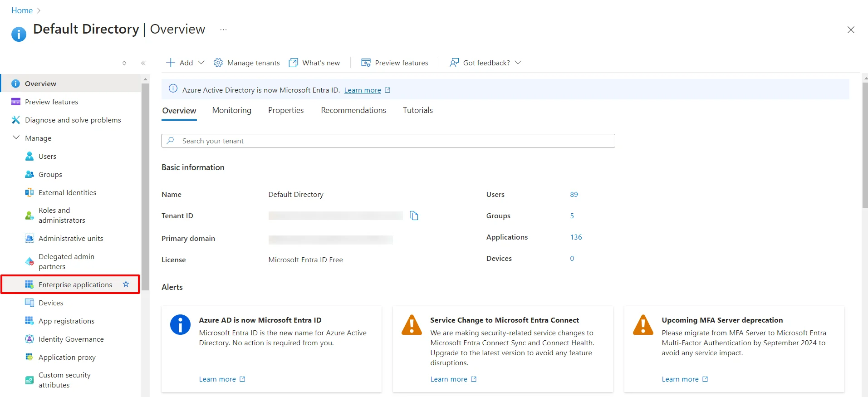This screenshot has width=868, height=397.
Task: Open the Groups count 5 link
Action: pos(572,216)
